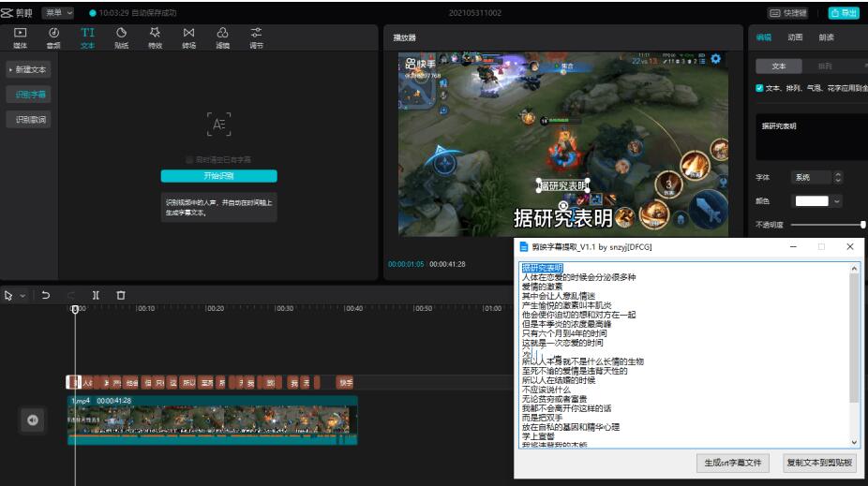
Task: Open the 音频 (Audio) panel icon
Action: click(53, 33)
